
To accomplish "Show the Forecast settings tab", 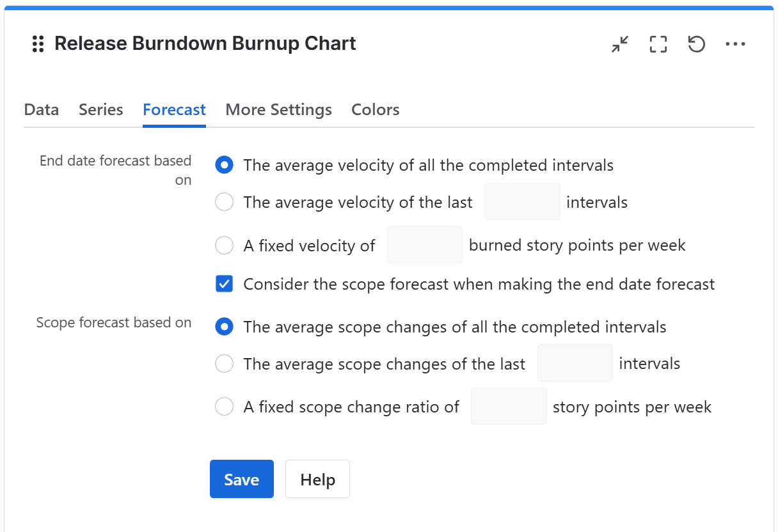I will (x=174, y=109).
